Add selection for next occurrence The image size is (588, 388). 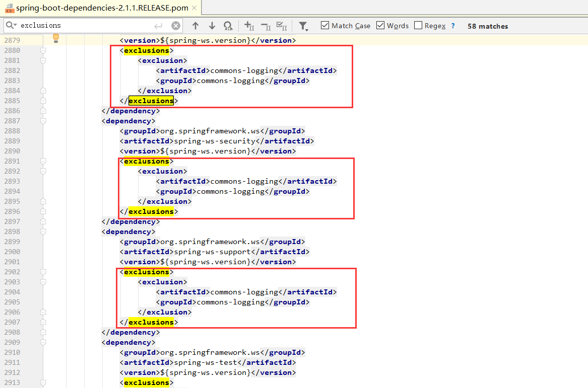249,26
